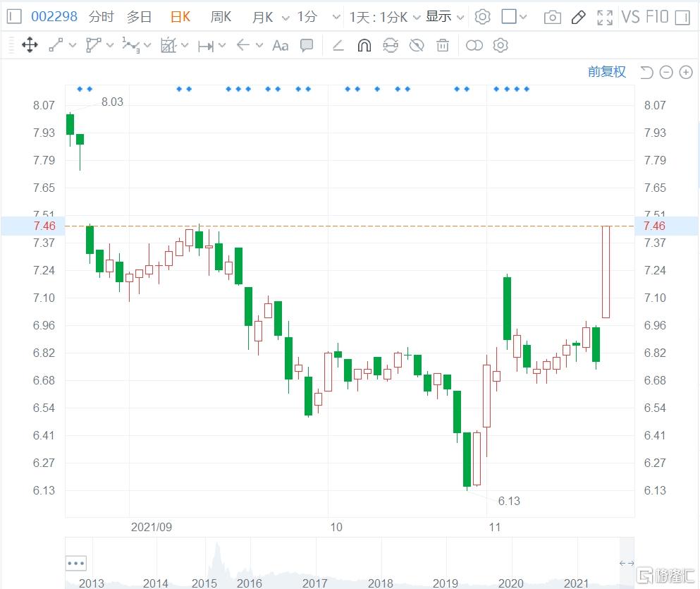
Task: Toggle the left sidebar panel icon
Action: [x=14, y=17]
